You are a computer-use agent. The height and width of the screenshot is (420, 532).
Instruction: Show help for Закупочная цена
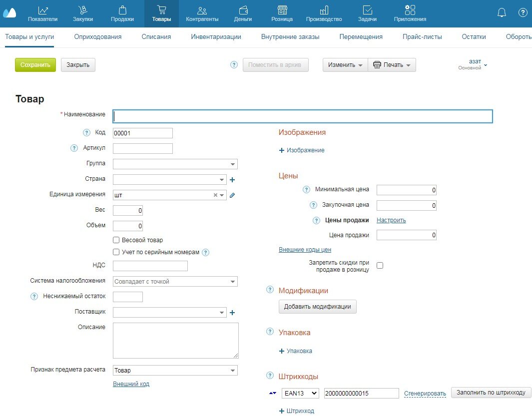(x=314, y=205)
